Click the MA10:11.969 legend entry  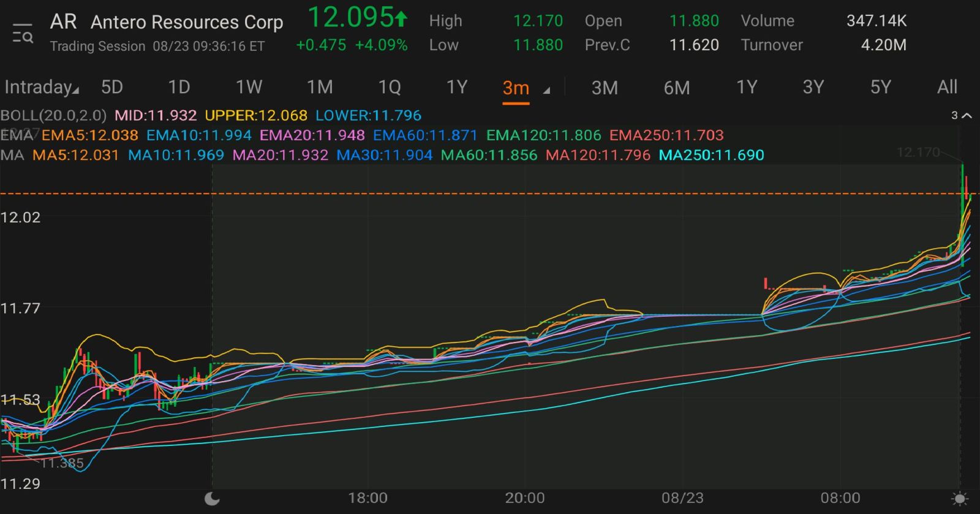click(x=176, y=155)
